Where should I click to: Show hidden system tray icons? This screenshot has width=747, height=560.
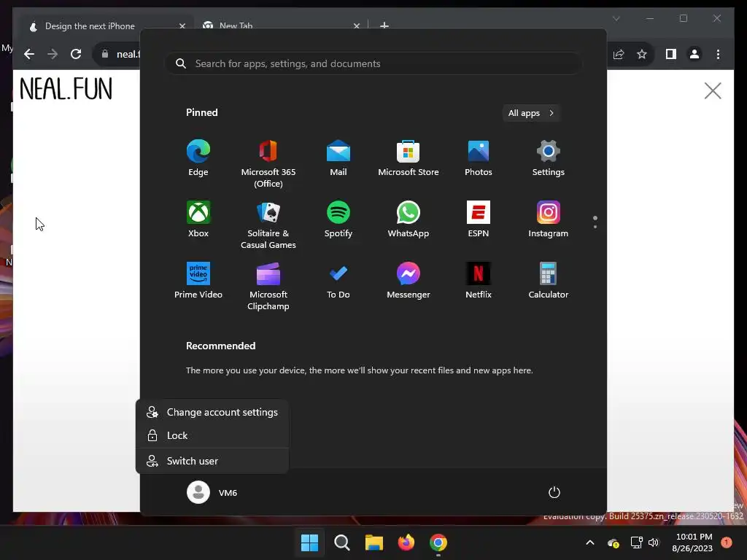(x=589, y=542)
